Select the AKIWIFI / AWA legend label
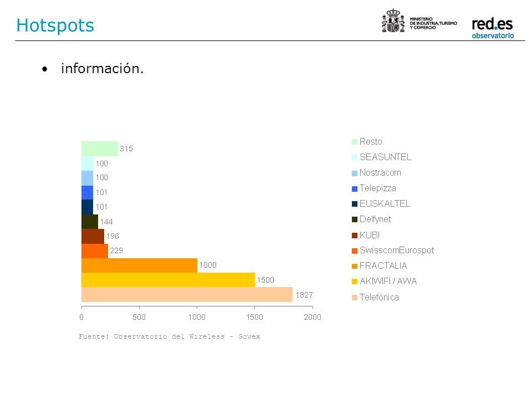 pos(388,282)
